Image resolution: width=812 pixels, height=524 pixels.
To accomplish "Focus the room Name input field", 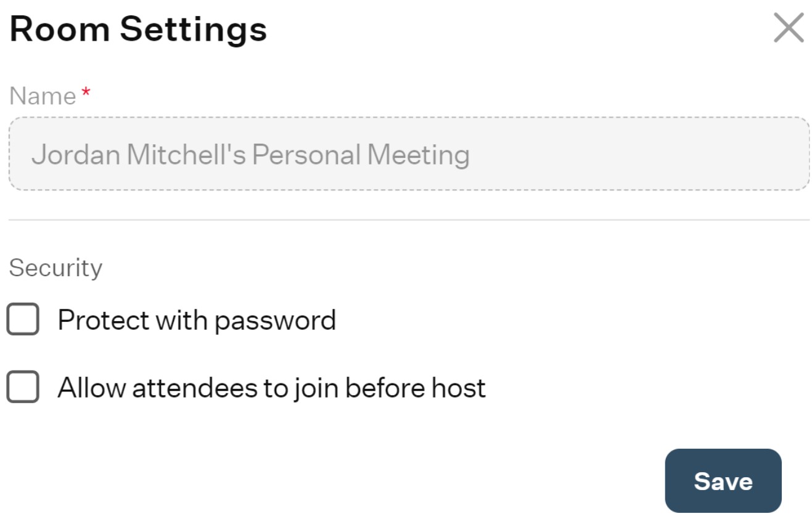I will [x=409, y=154].
